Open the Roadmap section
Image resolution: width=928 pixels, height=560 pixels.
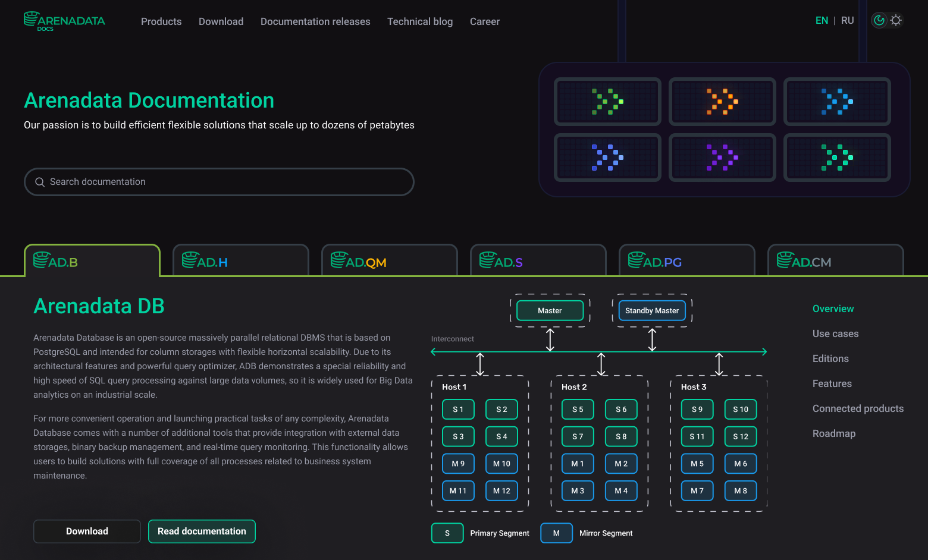pyautogui.click(x=833, y=433)
